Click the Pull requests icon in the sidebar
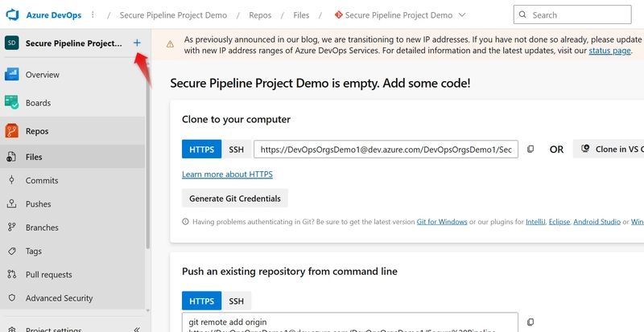This screenshot has width=644, height=332. coord(11,274)
